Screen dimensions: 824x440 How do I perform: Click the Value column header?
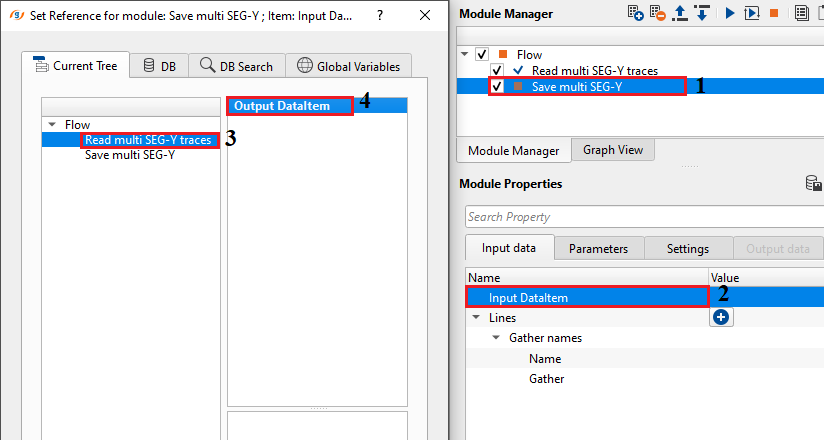click(x=766, y=278)
